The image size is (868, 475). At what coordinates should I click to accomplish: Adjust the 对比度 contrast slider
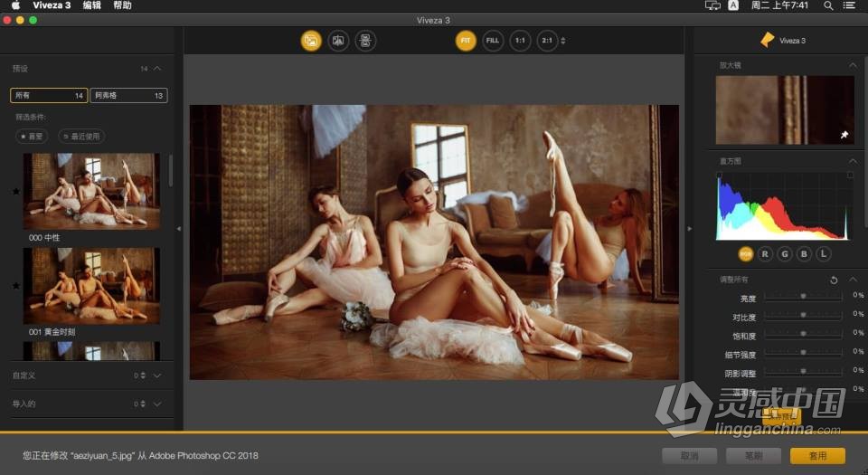[x=803, y=316]
